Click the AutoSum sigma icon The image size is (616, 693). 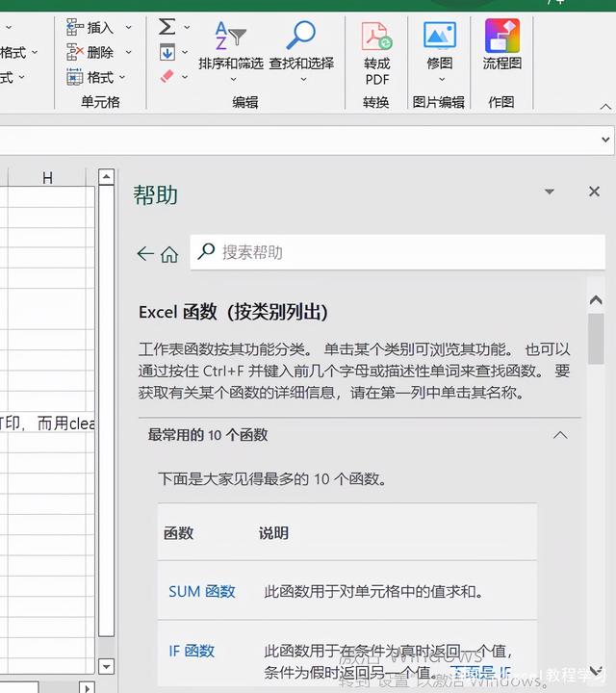click(x=167, y=27)
